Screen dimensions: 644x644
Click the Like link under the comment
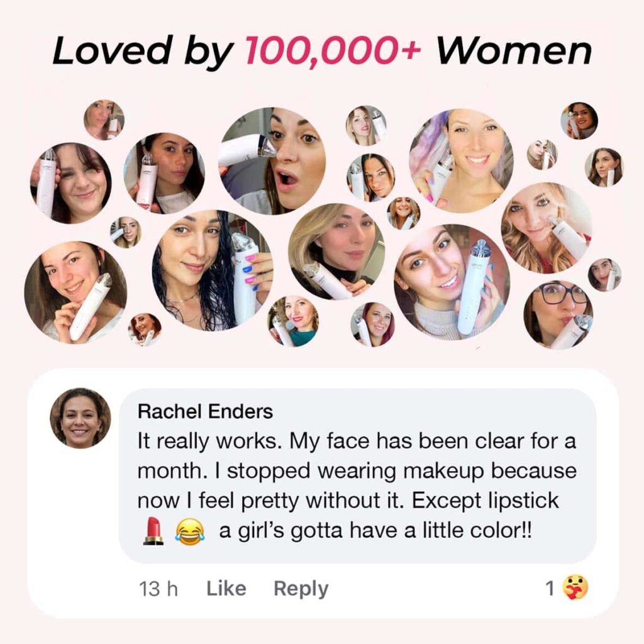click(226, 588)
